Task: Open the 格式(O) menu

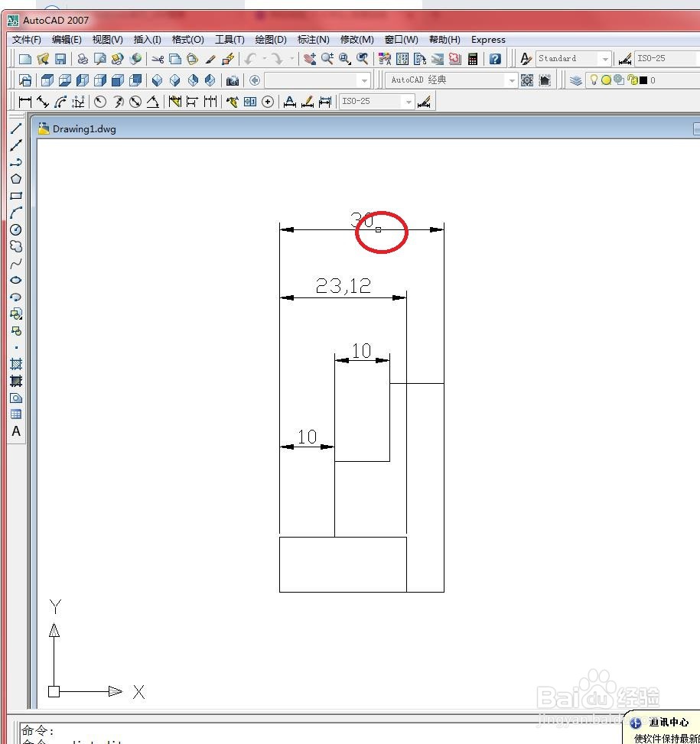Action: 188,40
